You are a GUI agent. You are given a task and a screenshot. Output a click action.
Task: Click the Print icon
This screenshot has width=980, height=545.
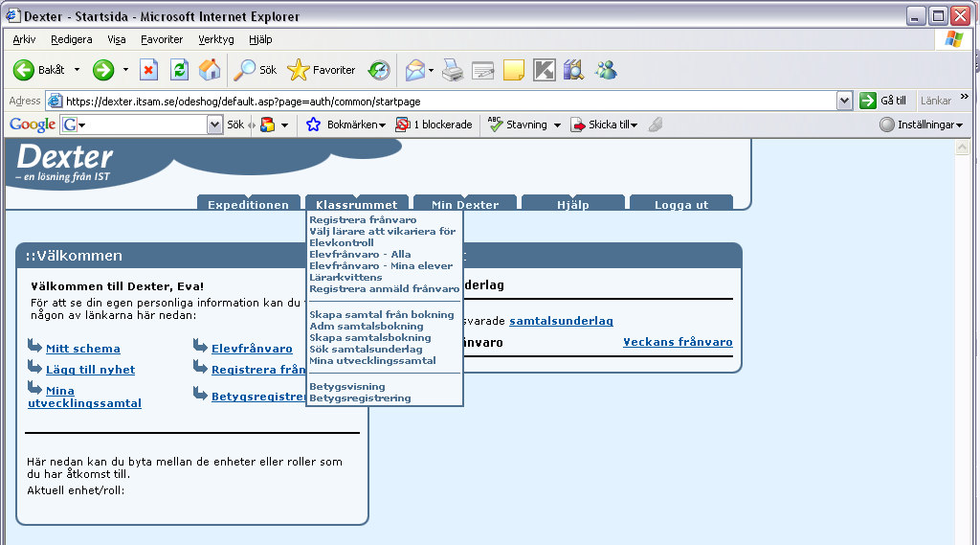click(453, 70)
